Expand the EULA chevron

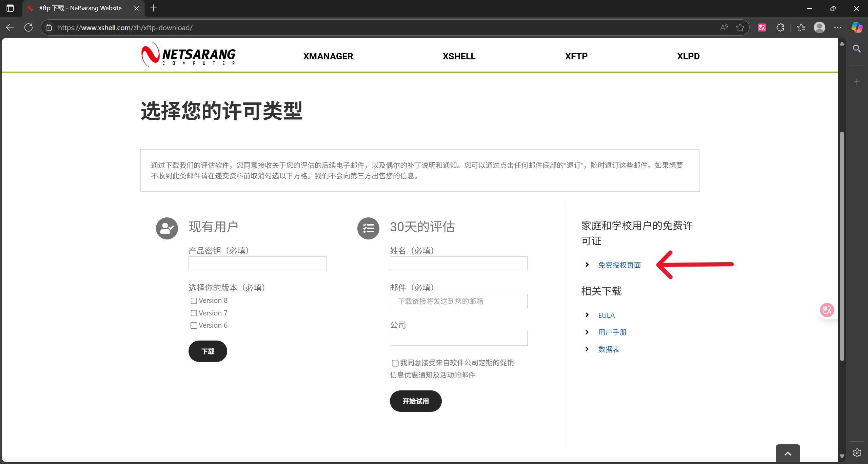pyautogui.click(x=588, y=315)
